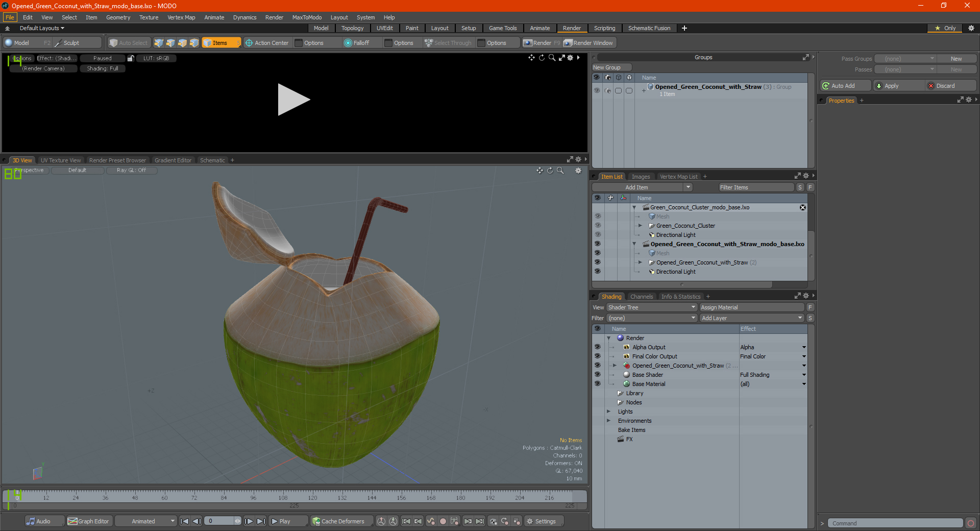
Task: Expand the Lights group in Shader Tree
Action: pyautogui.click(x=608, y=412)
